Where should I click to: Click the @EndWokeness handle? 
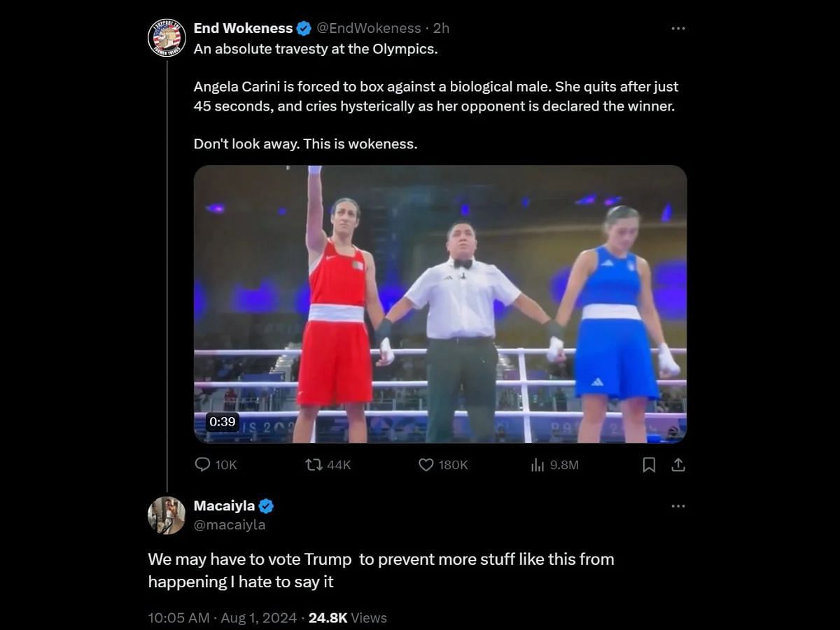(x=369, y=29)
